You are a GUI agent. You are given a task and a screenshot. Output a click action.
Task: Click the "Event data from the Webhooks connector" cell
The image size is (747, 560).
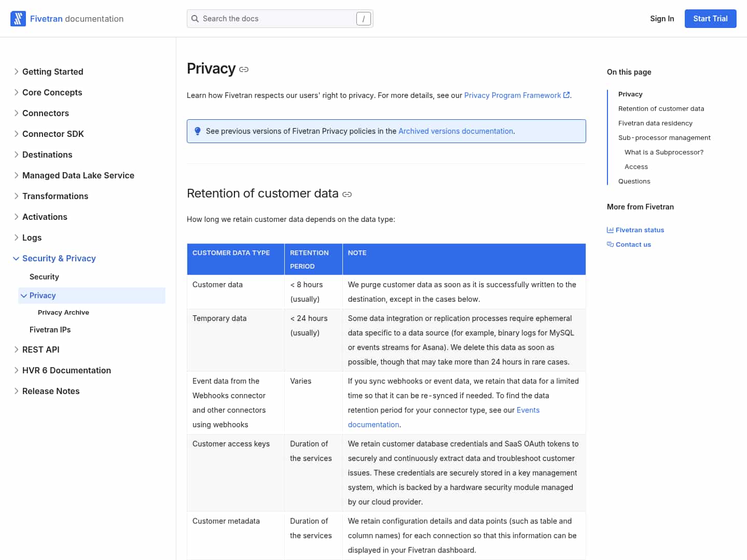pos(236,403)
